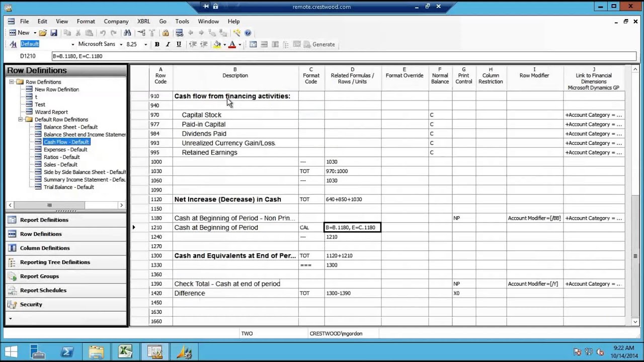Click the Generate button
Viewport: 644px width, 362px height.
pyautogui.click(x=319, y=44)
